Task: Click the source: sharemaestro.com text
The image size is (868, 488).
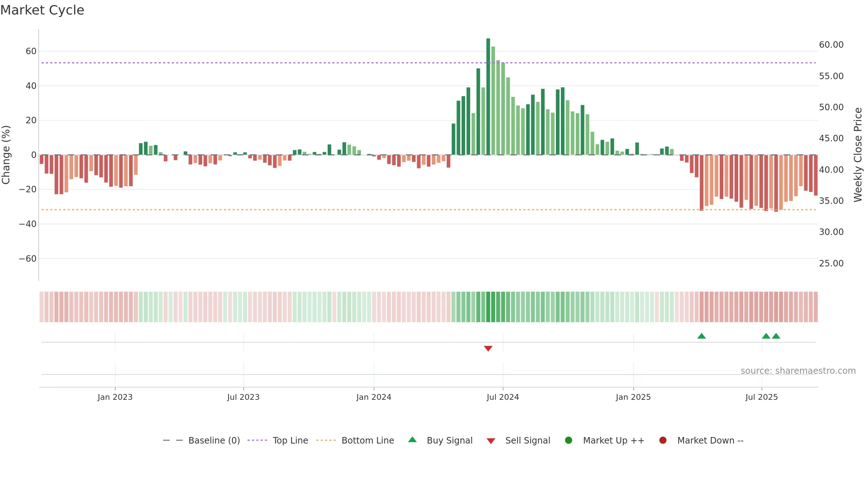Action: tap(798, 371)
